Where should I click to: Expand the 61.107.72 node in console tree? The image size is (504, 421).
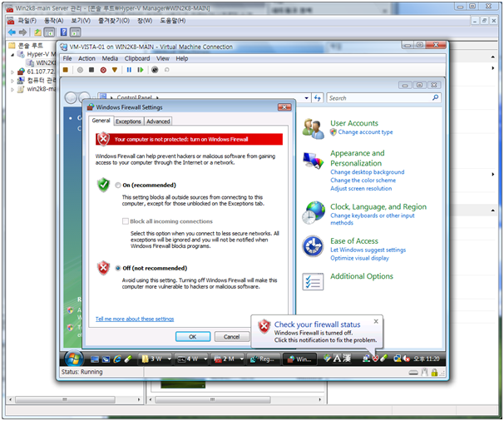[x=12, y=72]
